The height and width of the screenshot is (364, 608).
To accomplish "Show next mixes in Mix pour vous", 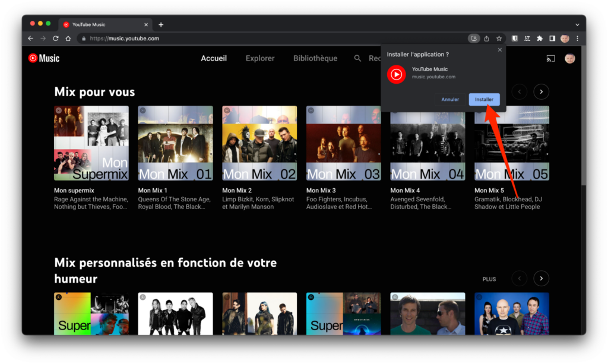I will pos(541,92).
